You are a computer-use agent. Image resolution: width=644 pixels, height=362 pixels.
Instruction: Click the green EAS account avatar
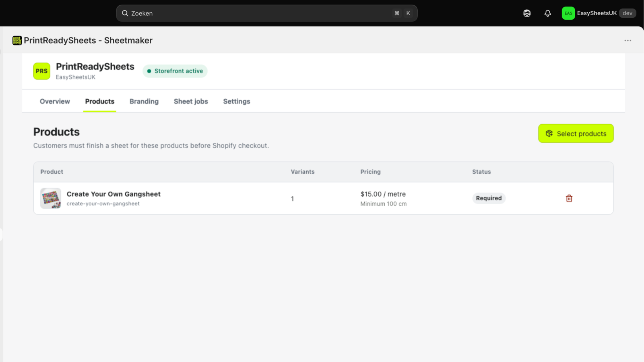click(568, 13)
